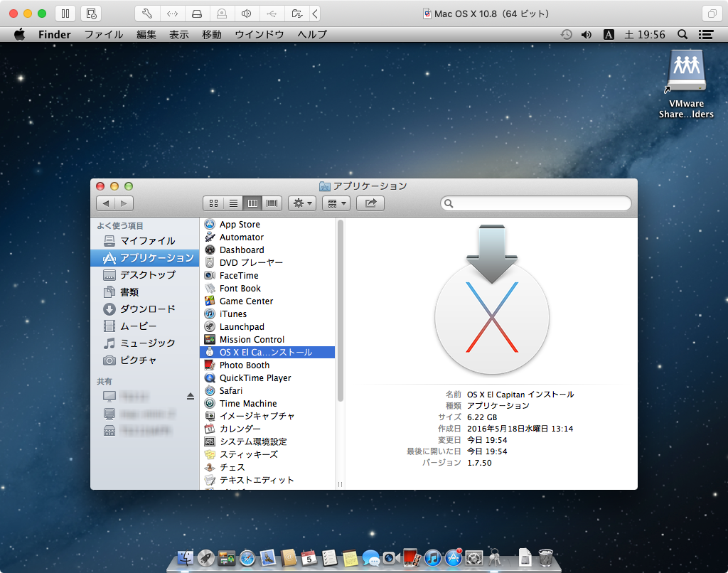The image size is (728, 573).
Task: Select Time Machine in applications list
Action: (x=267, y=404)
